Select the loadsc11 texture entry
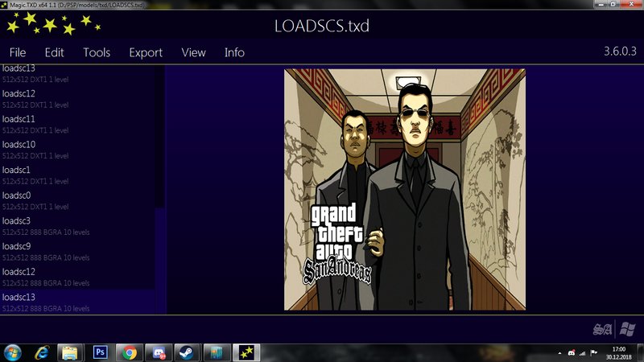Viewport: 644px width, 362px height. pos(77,125)
